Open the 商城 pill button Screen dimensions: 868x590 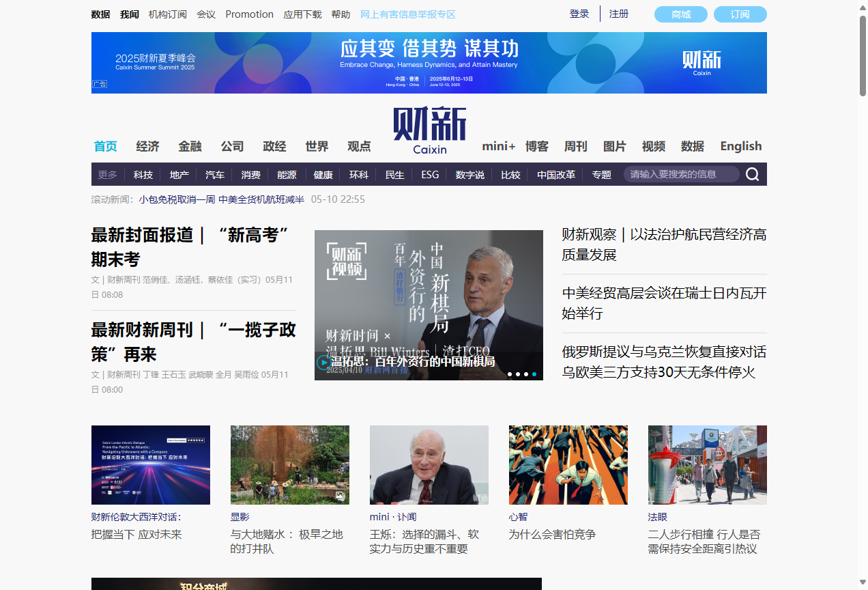click(680, 14)
